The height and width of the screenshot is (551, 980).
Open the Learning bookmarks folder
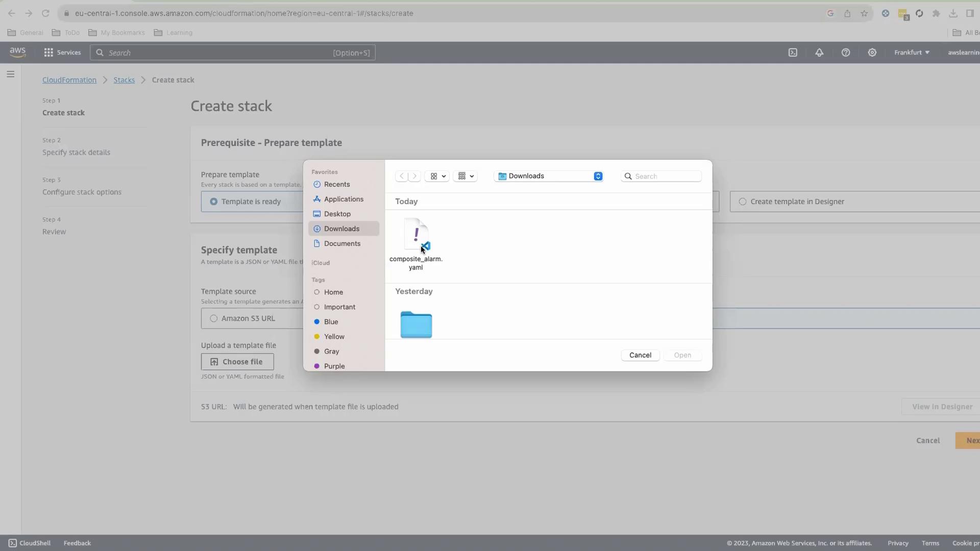(173, 33)
